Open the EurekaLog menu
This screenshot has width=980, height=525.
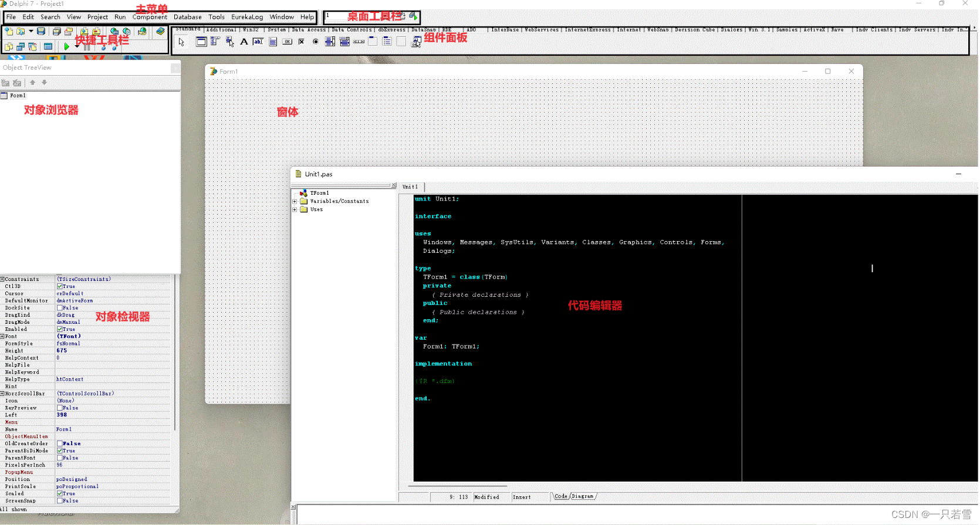(x=247, y=17)
